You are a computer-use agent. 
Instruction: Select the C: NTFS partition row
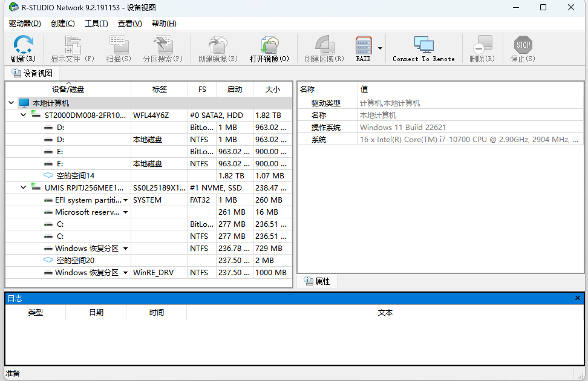(x=148, y=236)
